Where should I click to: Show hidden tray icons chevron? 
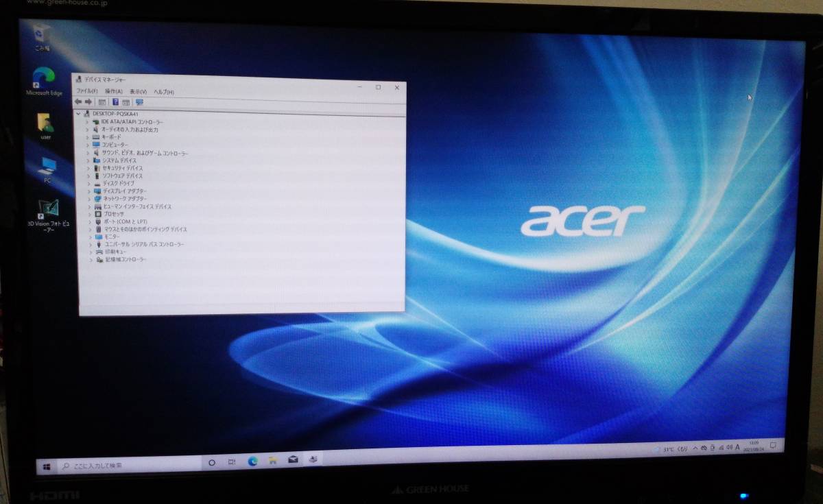[695, 448]
